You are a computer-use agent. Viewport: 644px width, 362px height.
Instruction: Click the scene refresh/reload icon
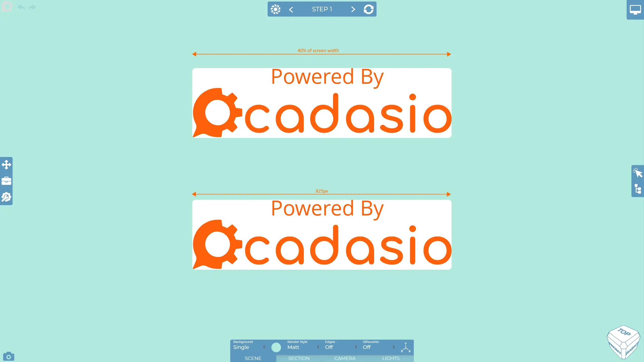pyautogui.click(x=369, y=9)
